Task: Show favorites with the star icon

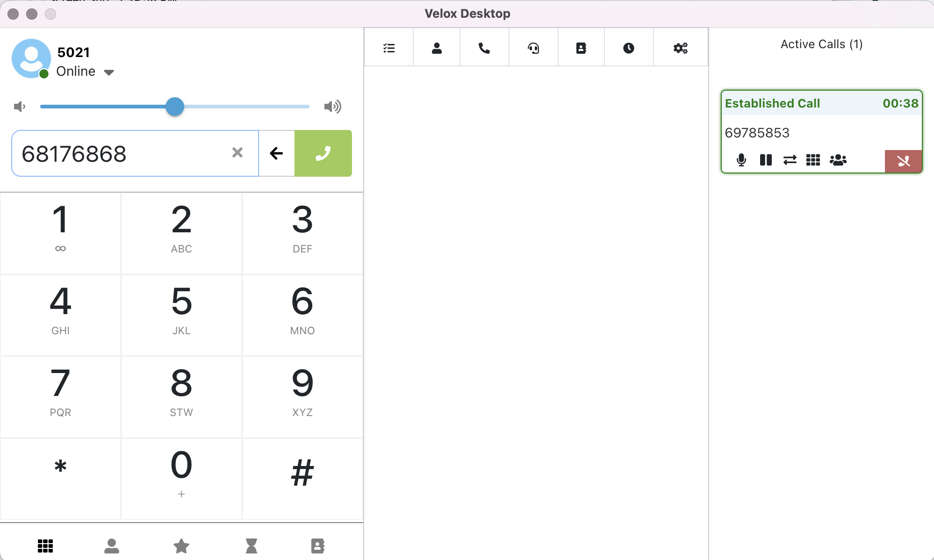Action: pyautogui.click(x=181, y=546)
